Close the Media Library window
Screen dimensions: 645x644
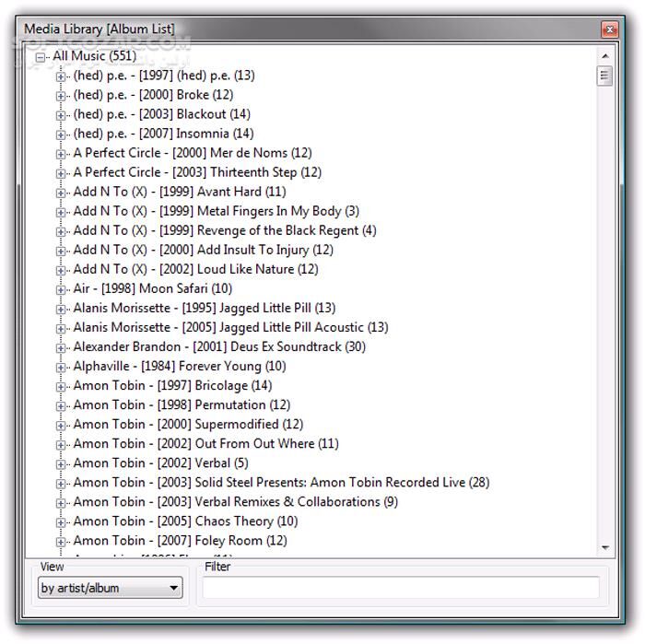point(610,29)
